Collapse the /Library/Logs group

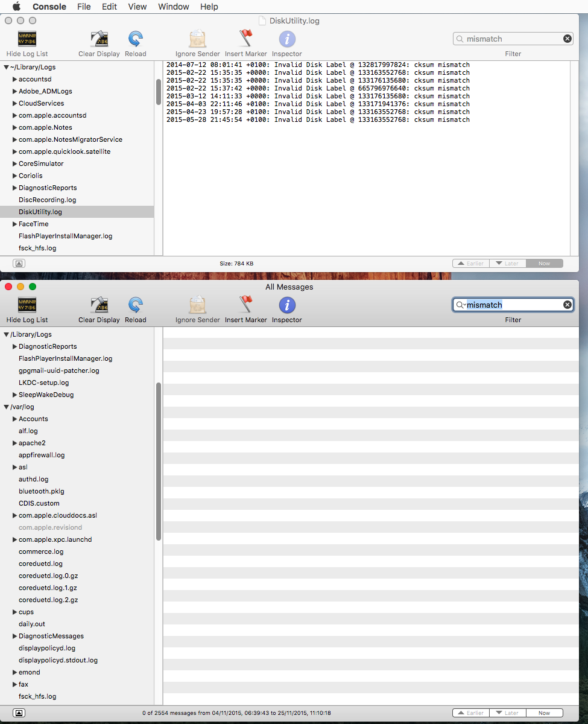(6, 334)
